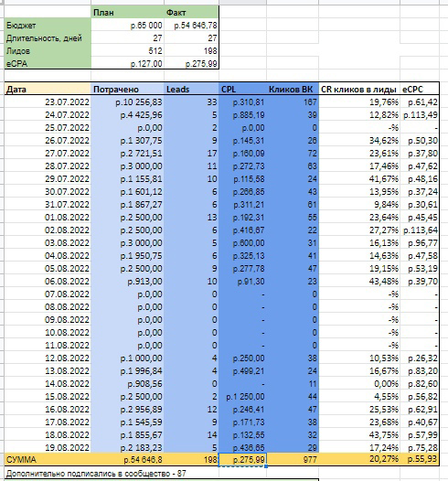Select the CPL cell р.1 250,00
Viewport: 448px width, 481px height.
(x=242, y=396)
